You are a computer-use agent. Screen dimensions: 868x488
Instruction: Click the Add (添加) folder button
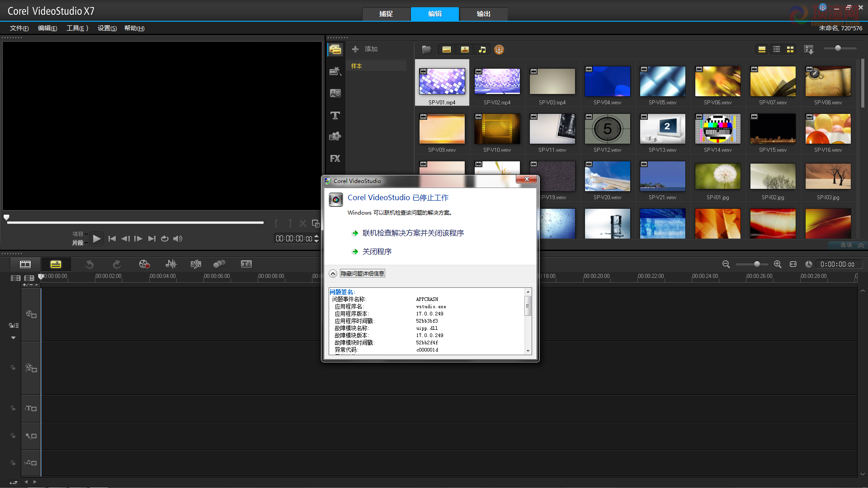coord(365,49)
